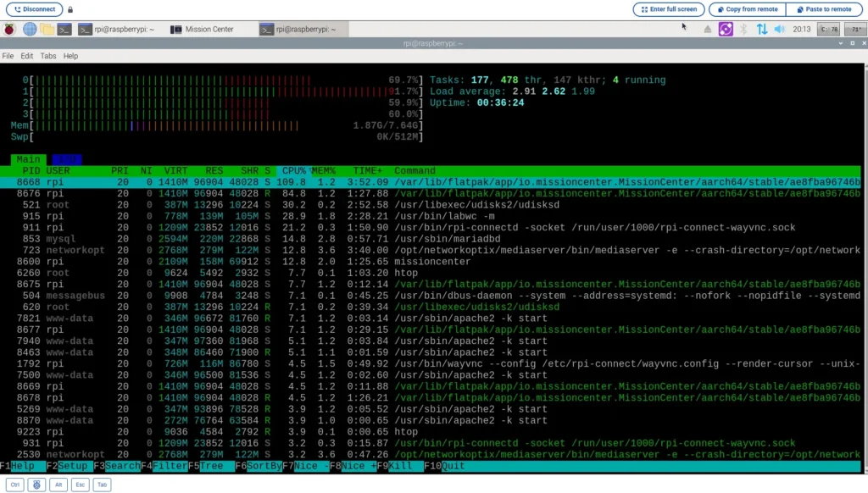
Task: Click F8 Nice + in htop footer
Action: click(x=353, y=466)
